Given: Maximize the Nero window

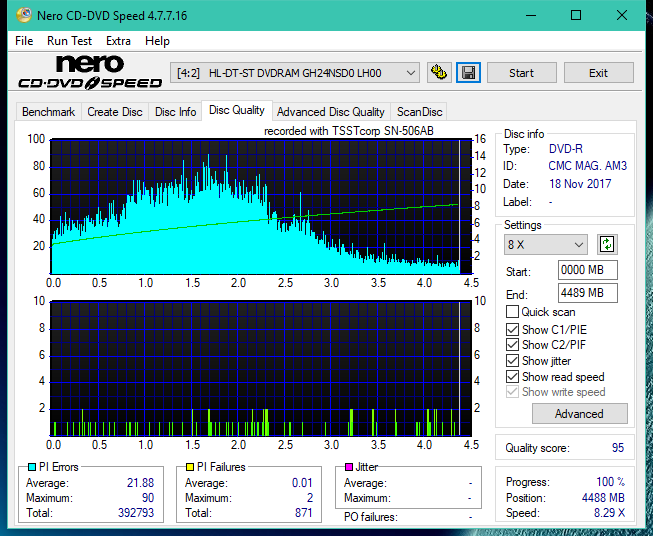Looking at the screenshot, I should 576,15.
